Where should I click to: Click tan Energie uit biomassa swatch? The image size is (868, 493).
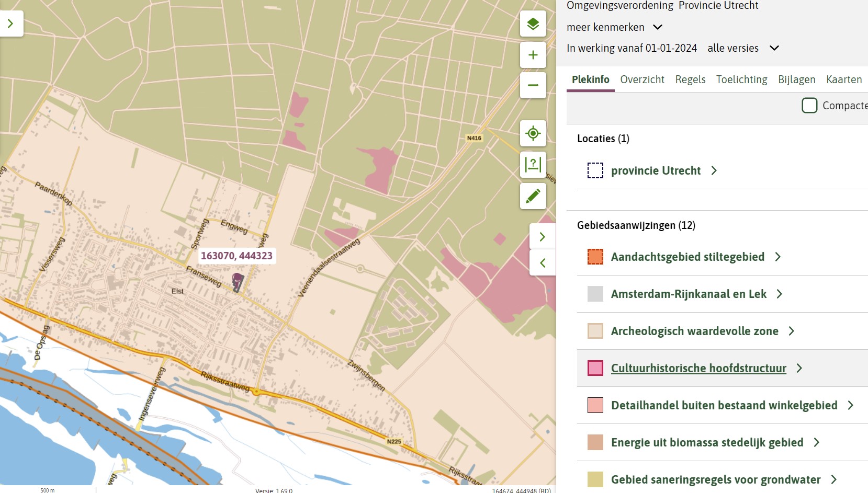point(595,442)
